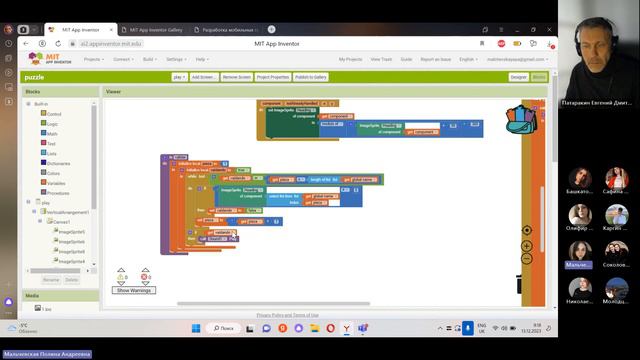
Task: Open the Guide link
Action: point(406,59)
